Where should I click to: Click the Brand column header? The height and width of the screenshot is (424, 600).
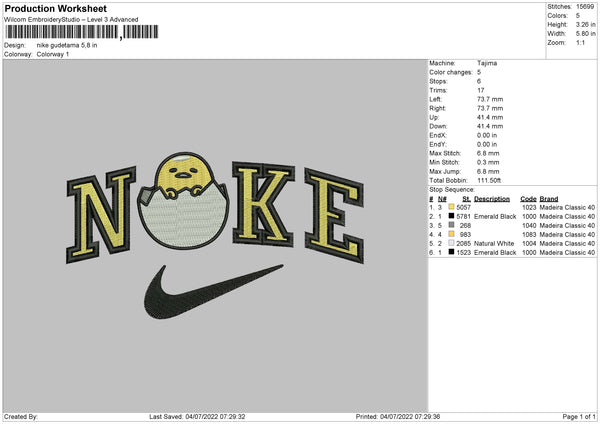click(x=549, y=199)
